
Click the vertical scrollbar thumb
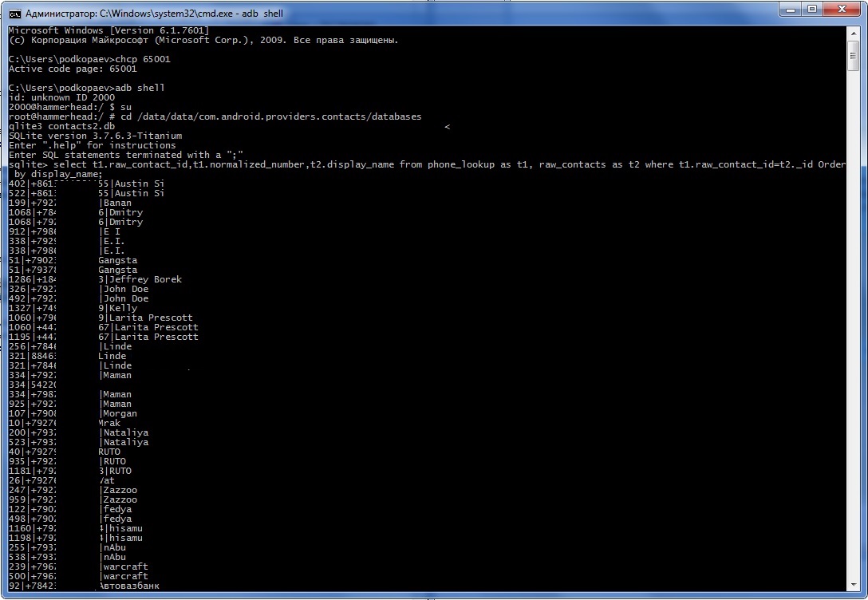853,56
